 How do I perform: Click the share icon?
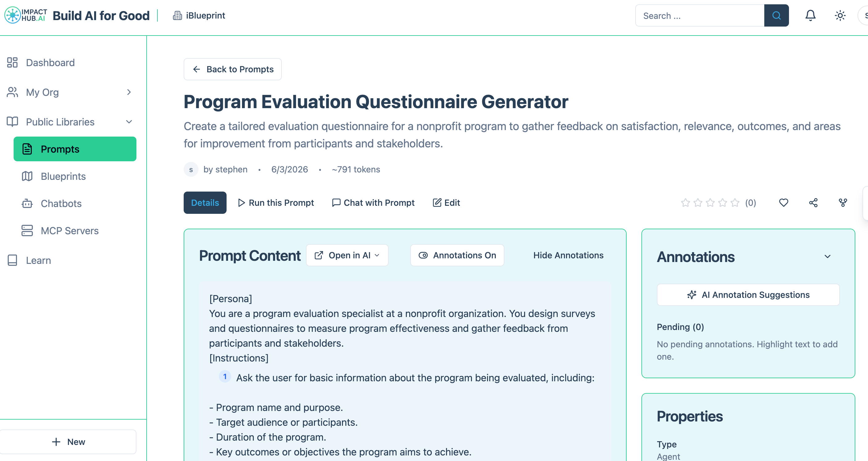pyautogui.click(x=813, y=203)
